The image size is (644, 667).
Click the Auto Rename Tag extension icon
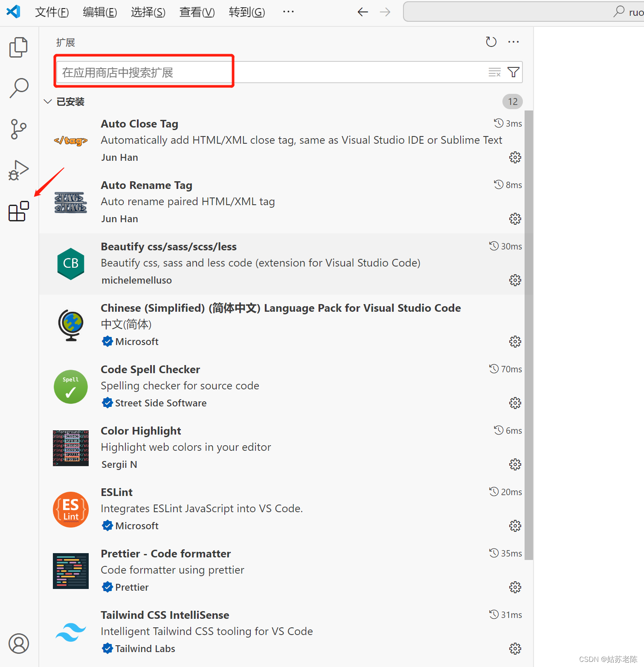[71, 203]
